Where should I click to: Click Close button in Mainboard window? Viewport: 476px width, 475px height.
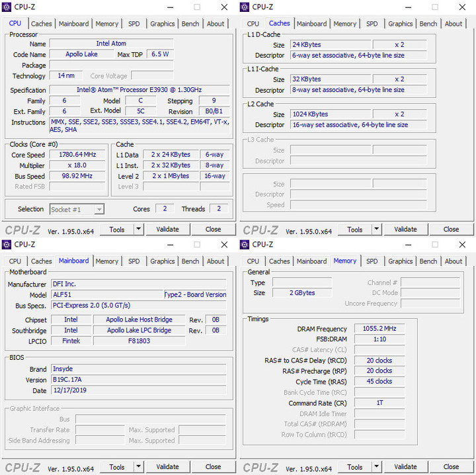[213, 467]
